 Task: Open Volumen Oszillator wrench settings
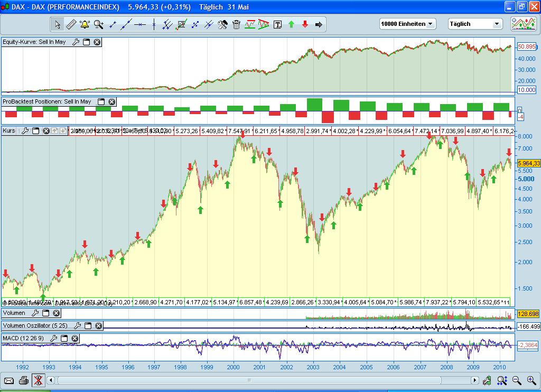(x=77, y=325)
